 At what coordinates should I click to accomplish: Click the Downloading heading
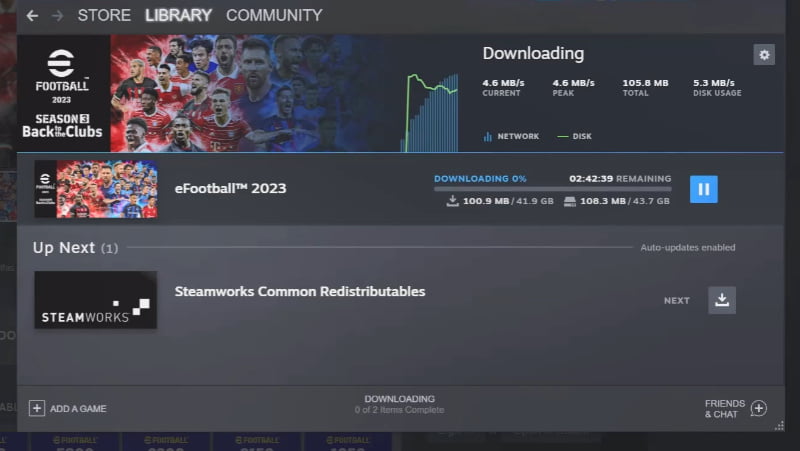click(533, 54)
